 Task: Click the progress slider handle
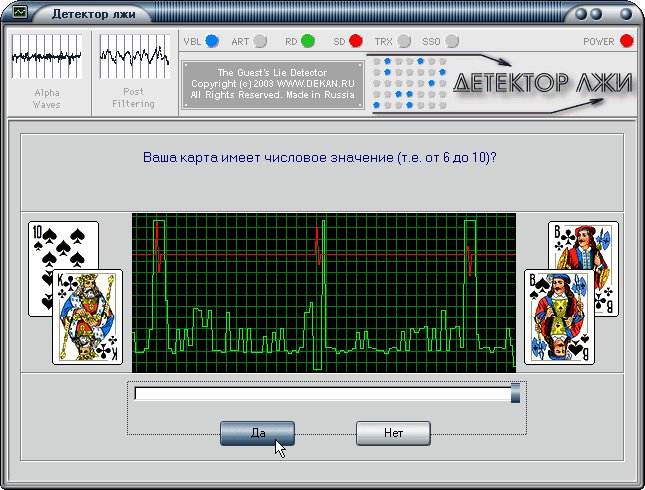pos(515,393)
